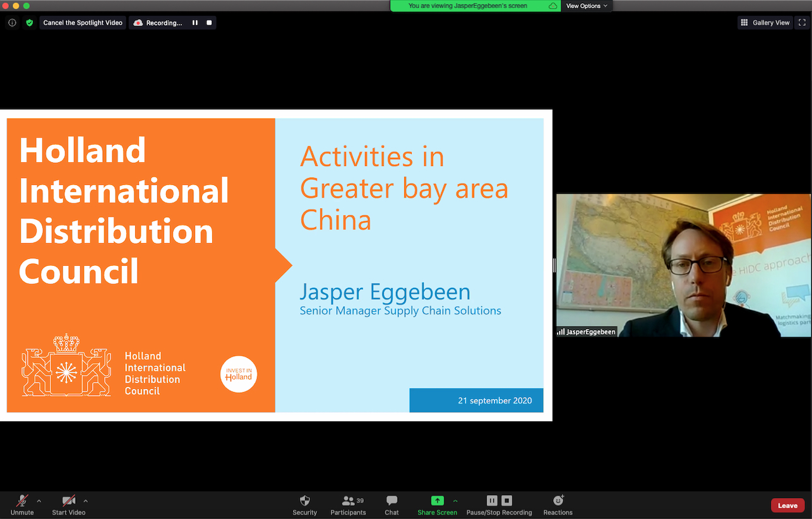Expand audio options chevron beside Unmute
The width and height of the screenshot is (812, 519).
pos(39,501)
